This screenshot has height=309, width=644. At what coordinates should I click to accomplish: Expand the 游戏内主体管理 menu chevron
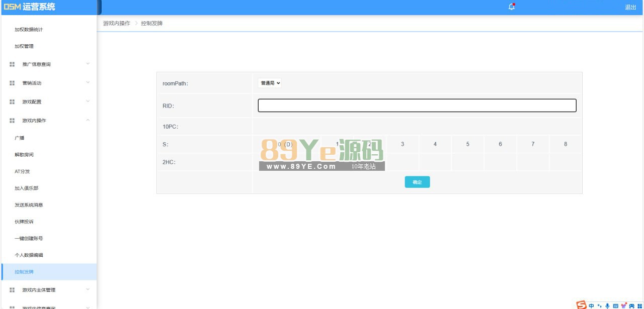88,289
